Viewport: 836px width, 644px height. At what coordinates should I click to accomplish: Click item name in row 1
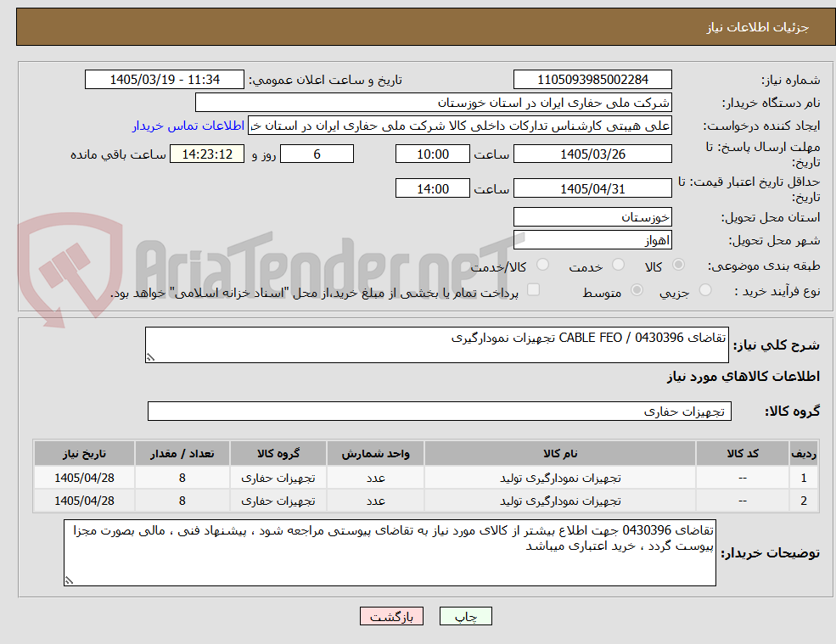(x=560, y=479)
